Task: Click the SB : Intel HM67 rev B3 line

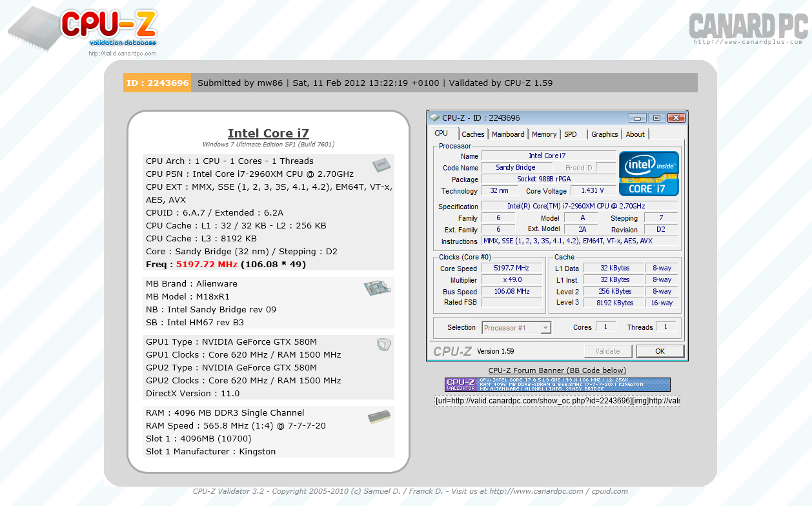Action: coord(195,322)
